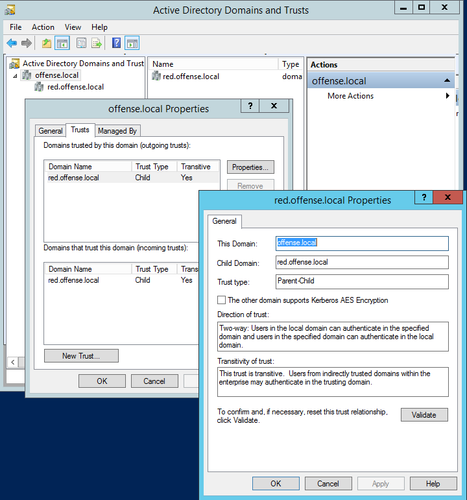Click the red.offense.local icon in Name list
Screen dimensions: 467x500
point(156,76)
